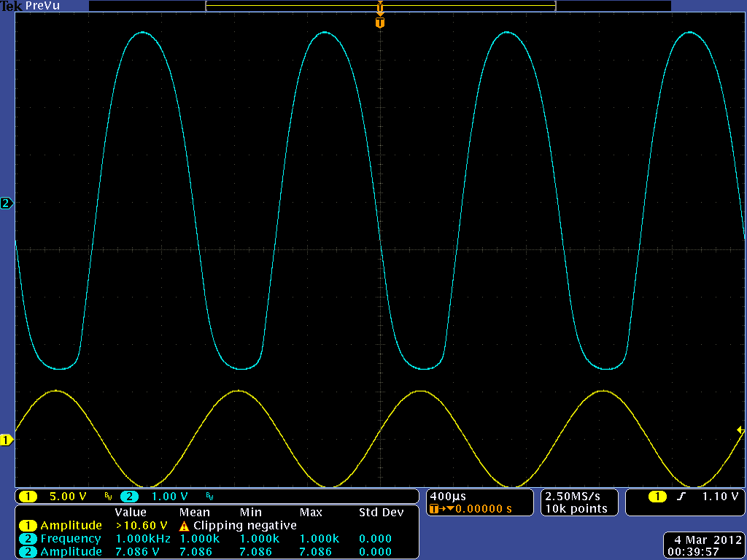Viewport: 747px width, 560px height.
Task: Click the Frequency row Std Dev value 0.000
Action: (x=375, y=539)
